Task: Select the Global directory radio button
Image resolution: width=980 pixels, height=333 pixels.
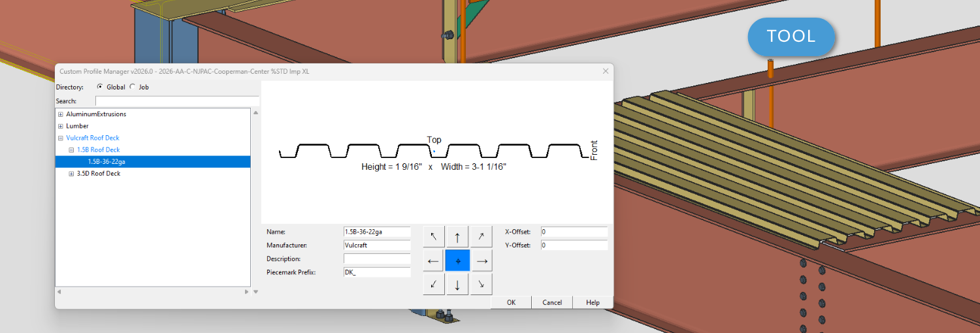Action: (100, 87)
